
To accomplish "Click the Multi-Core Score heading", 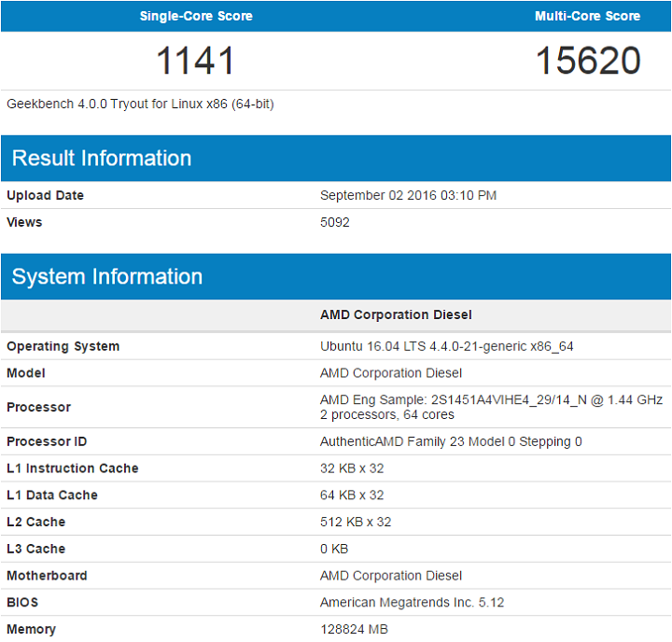I will (x=587, y=16).
